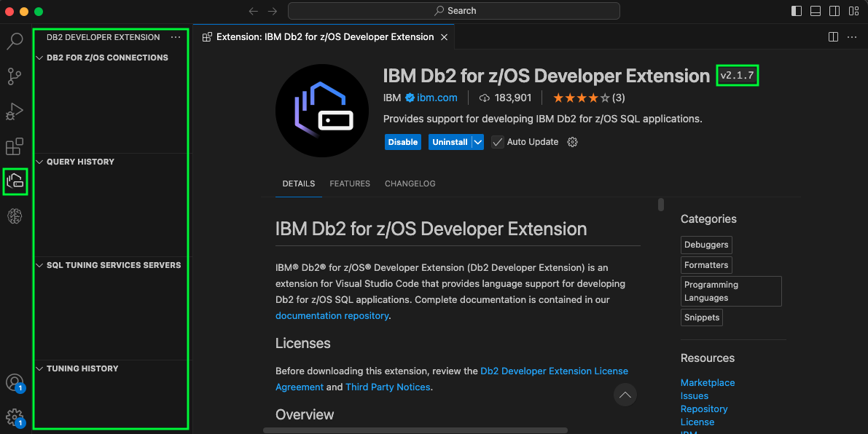Open the Manage gear at bottom of Activity Bar
Screen dimensions: 868x434
pos(15,417)
